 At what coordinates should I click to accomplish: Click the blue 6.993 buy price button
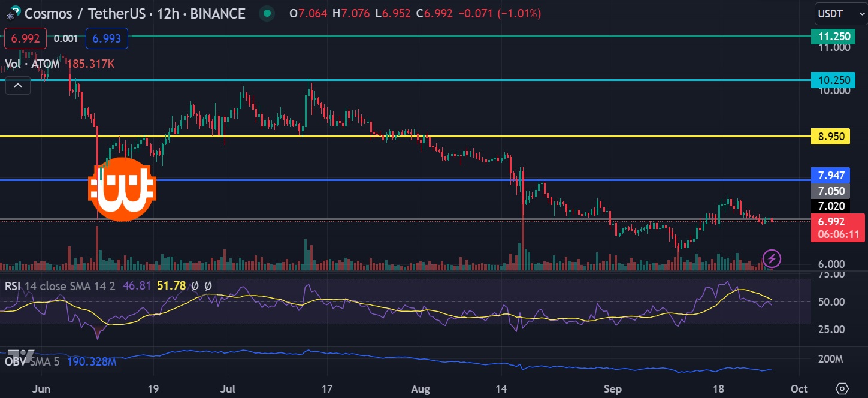[x=107, y=39]
